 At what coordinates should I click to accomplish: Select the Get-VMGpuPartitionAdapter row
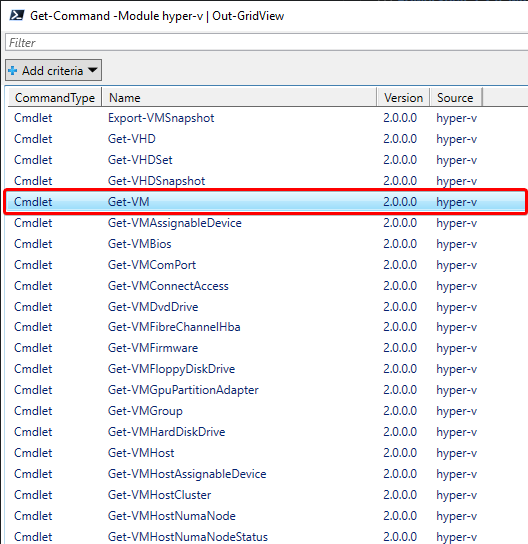(x=266, y=390)
